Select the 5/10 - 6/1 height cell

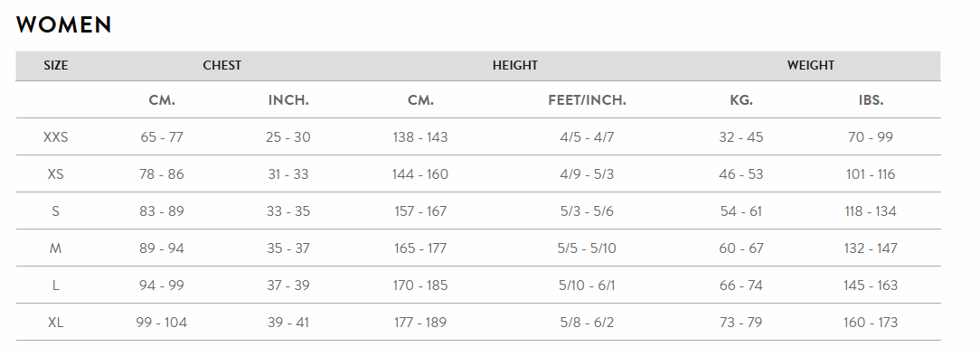point(587,286)
